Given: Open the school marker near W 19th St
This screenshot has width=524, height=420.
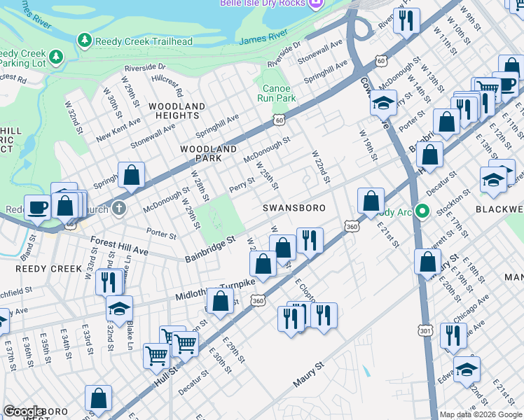Looking at the screenshot, I should 383,103.
